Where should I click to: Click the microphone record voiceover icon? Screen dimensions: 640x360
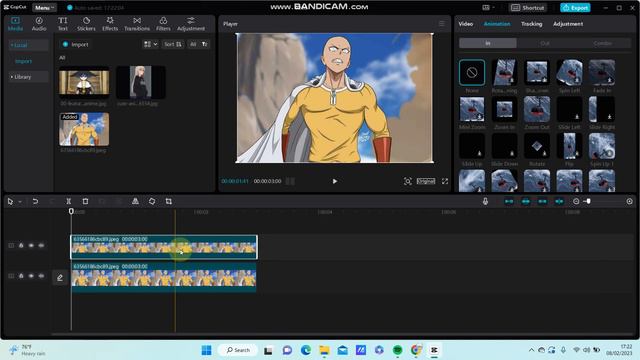pos(485,201)
